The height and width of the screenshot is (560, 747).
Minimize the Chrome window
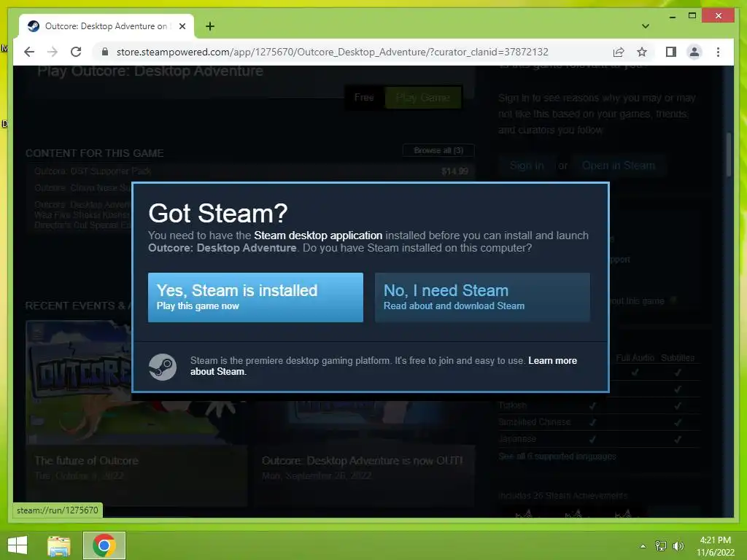click(x=672, y=16)
